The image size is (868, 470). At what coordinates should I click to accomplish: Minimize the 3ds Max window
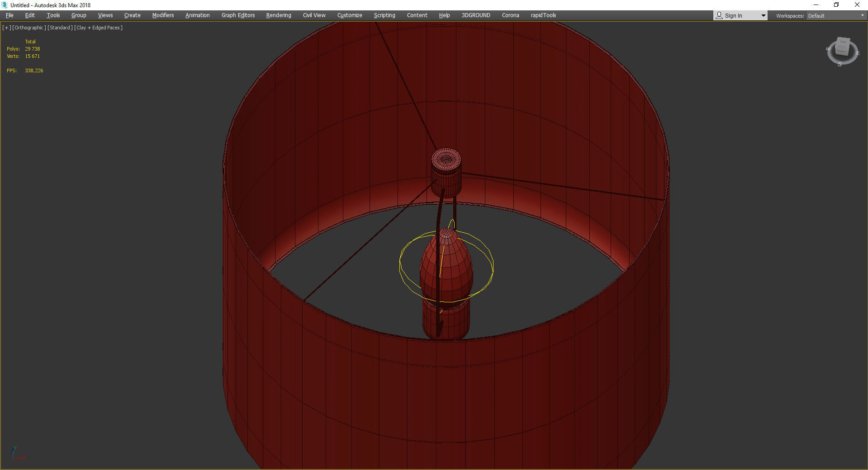tap(816, 5)
